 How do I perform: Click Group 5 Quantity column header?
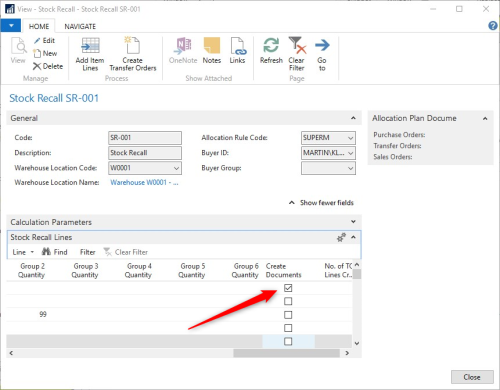click(192, 270)
